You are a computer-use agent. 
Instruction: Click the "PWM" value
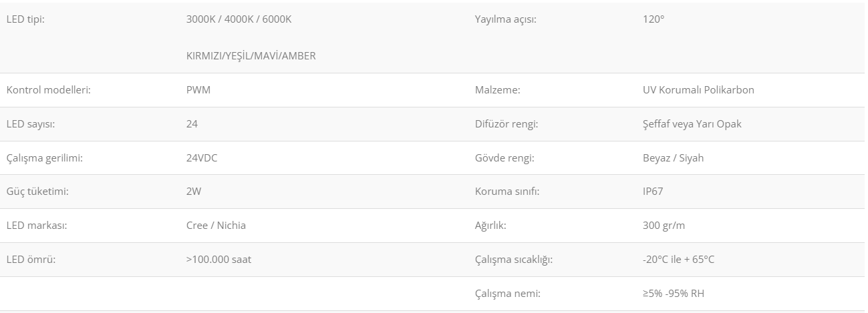coord(198,90)
